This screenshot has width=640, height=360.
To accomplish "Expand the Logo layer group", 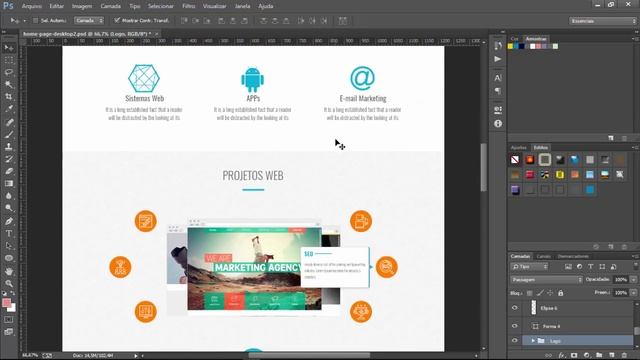I will point(533,340).
